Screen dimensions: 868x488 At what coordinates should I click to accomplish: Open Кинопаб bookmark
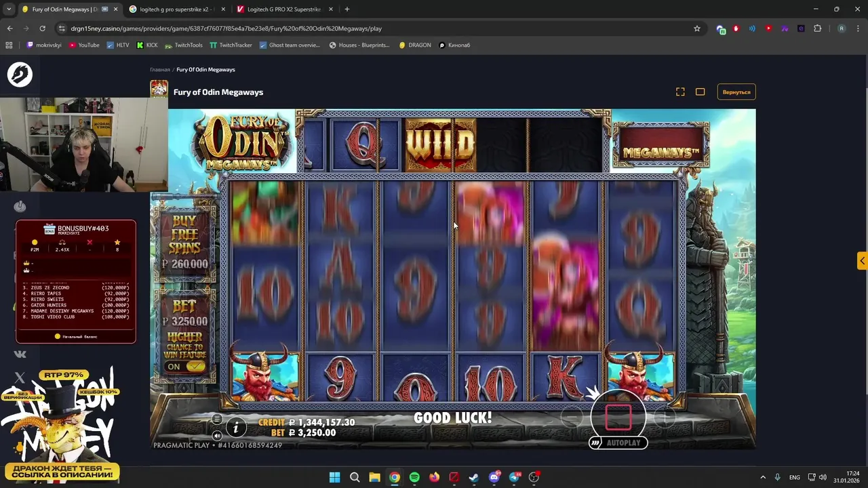click(454, 45)
